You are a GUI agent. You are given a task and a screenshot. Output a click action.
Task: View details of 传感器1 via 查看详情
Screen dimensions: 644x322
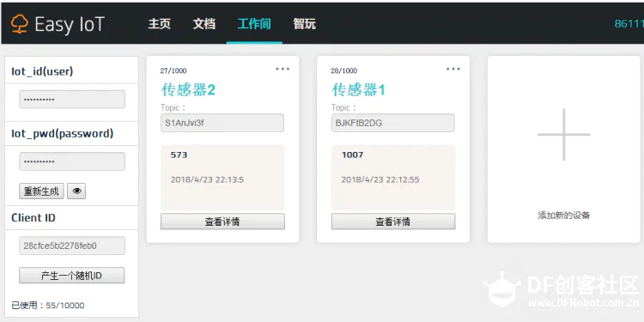[x=393, y=222]
